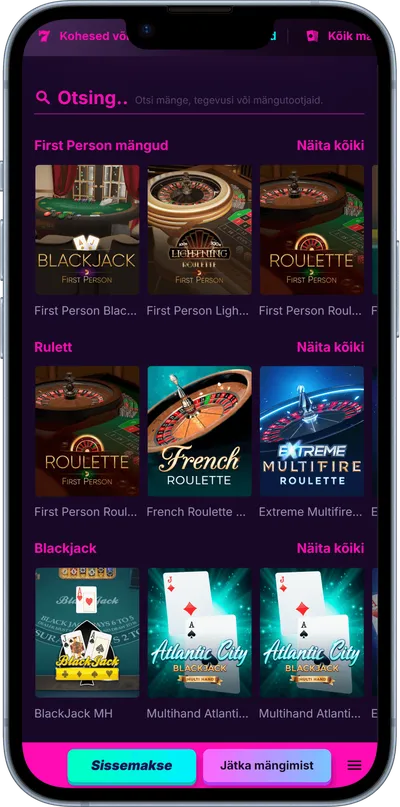Image resolution: width=400 pixels, height=807 pixels.
Task: Launch Extreme Multifire Roulette thumbnail
Action: 311,431
